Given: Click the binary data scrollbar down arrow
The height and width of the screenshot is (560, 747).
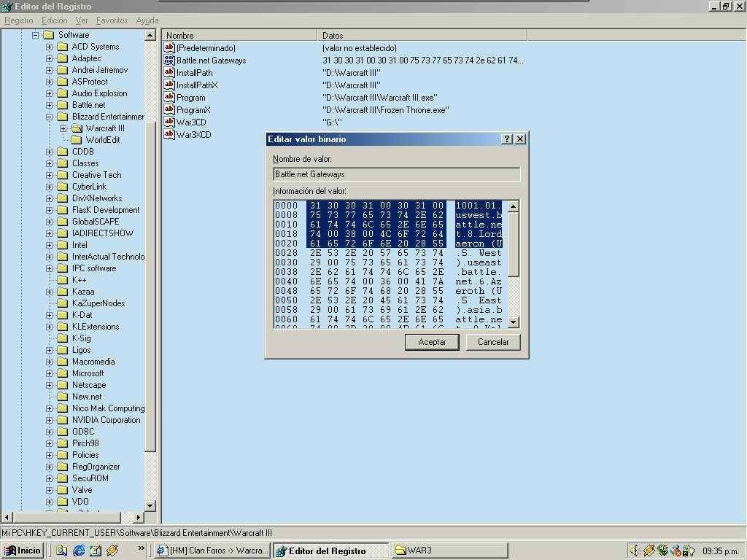Looking at the screenshot, I should [513, 322].
